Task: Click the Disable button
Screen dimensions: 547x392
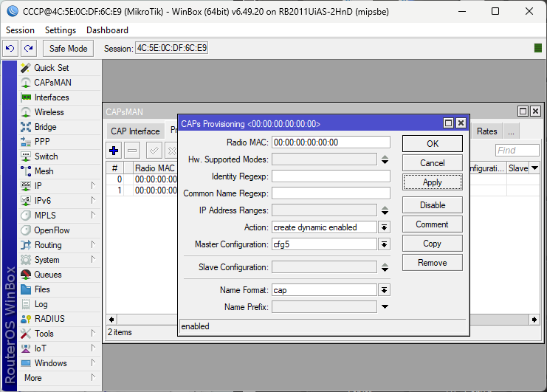Action: [433, 205]
